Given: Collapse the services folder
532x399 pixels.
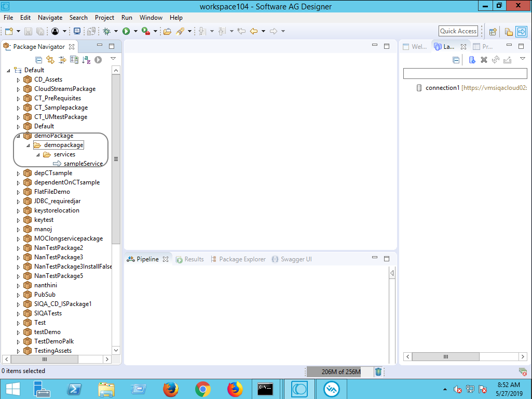Looking at the screenshot, I should click(38, 155).
